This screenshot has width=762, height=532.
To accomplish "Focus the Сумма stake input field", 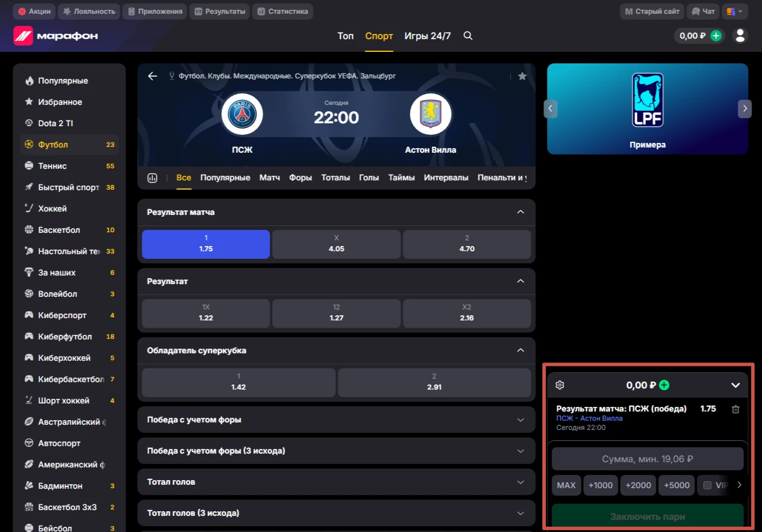I will tap(647, 459).
